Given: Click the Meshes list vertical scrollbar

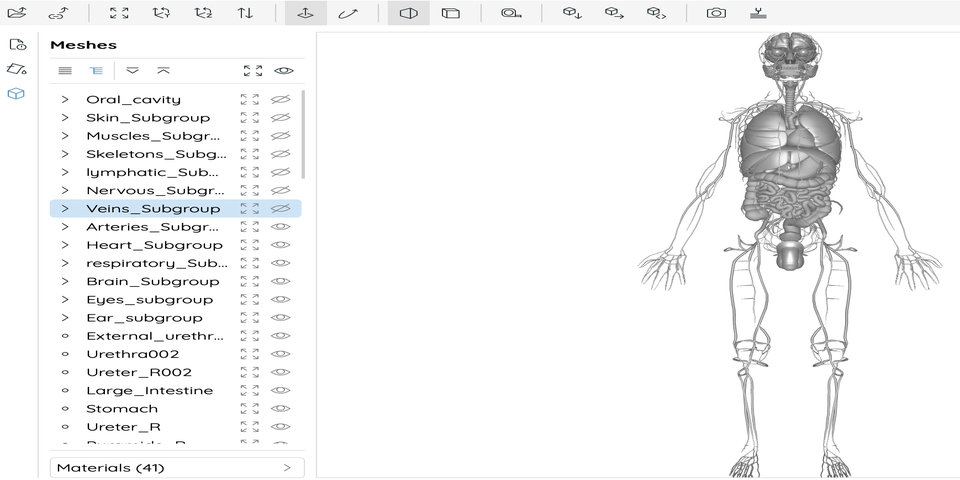Looking at the screenshot, I should [x=303, y=135].
